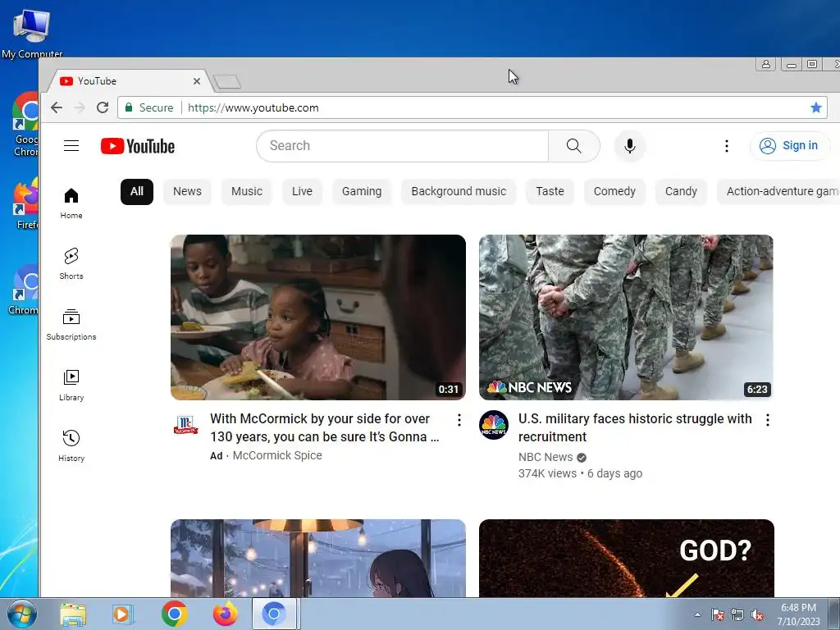
Task: Click the 374K views metadata text
Action: (547, 473)
